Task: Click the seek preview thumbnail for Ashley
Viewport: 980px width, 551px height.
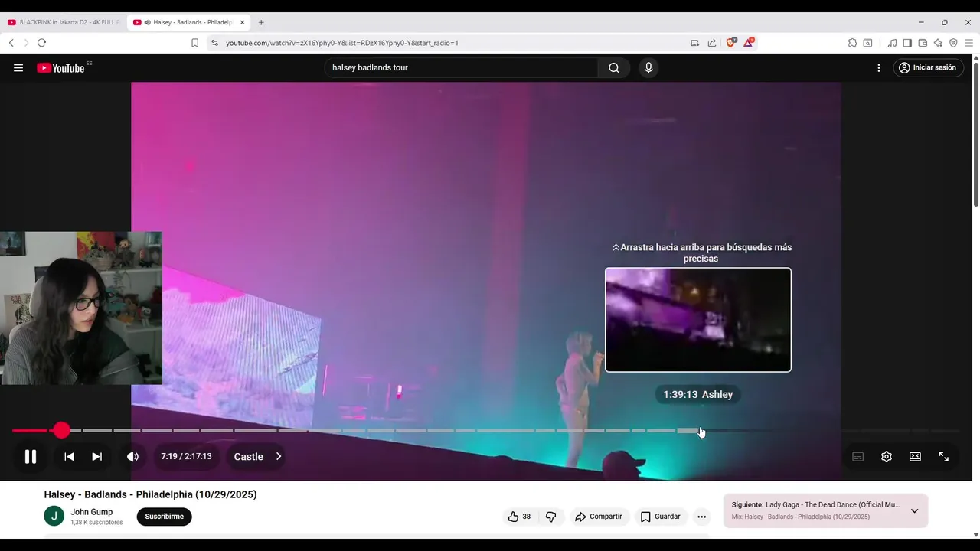Action: point(698,320)
